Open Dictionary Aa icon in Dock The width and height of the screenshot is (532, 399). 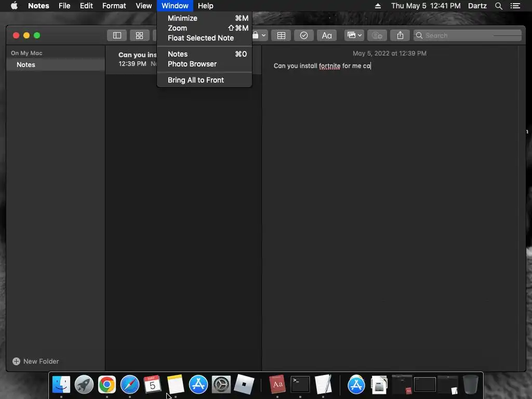(277, 384)
